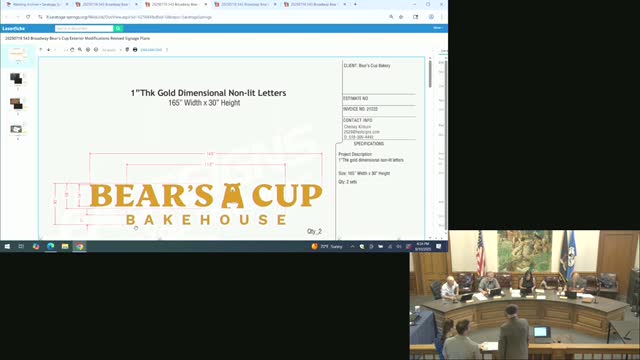Rotate the document with the rotate icon
This screenshot has width=640, height=360.
pos(72,50)
